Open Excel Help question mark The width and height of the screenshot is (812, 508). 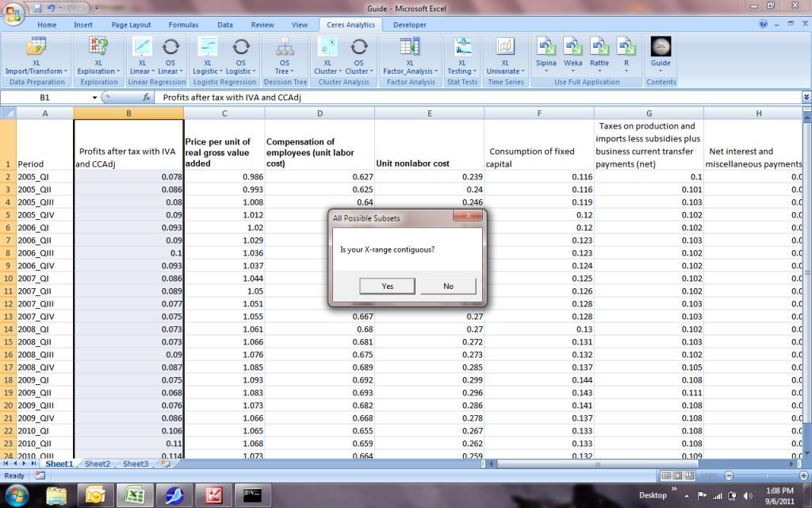pyautogui.click(x=763, y=24)
